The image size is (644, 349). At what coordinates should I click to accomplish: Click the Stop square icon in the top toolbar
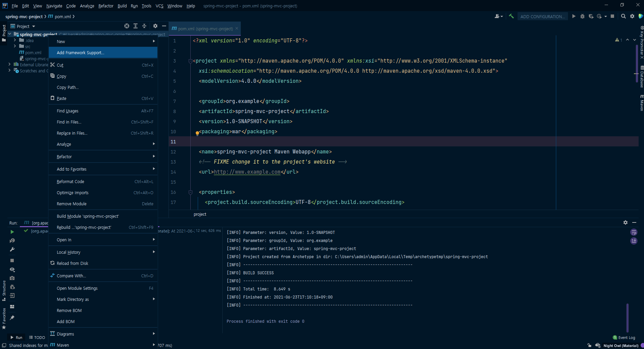click(x=612, y=16)
